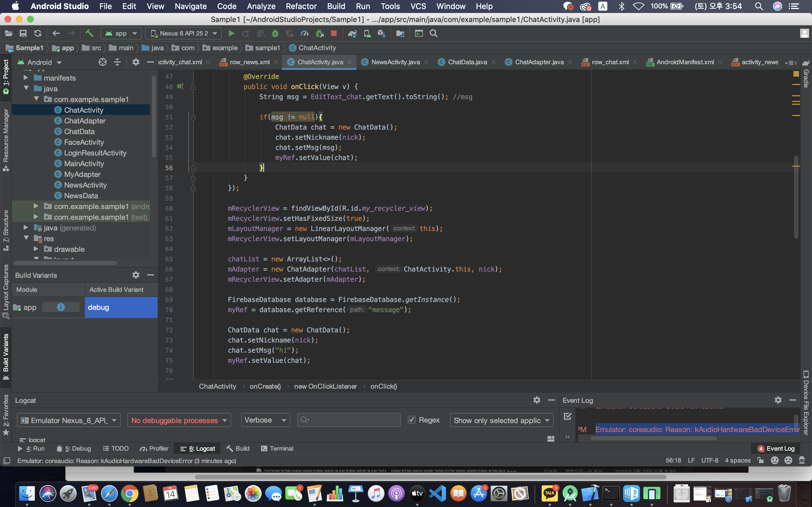
Task: Open the Terminal tool window button
Action: pyautogui.click(x=277, y=448)
